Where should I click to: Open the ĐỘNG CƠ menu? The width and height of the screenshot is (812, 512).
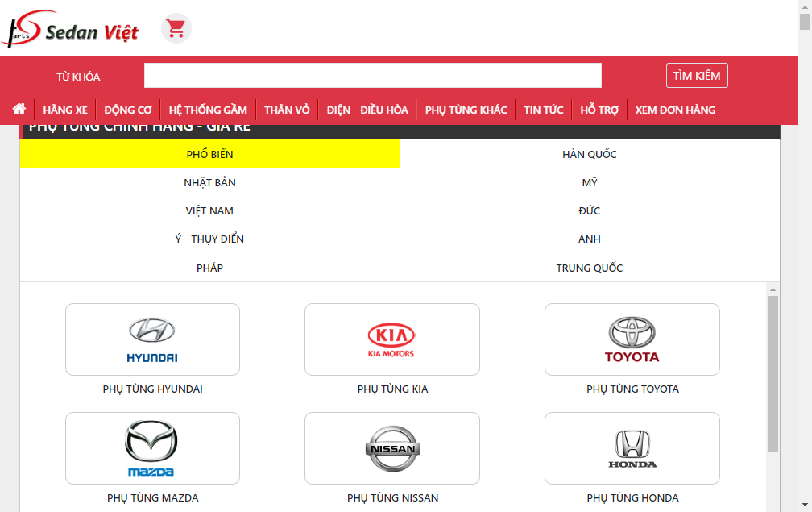pos(128,110)
